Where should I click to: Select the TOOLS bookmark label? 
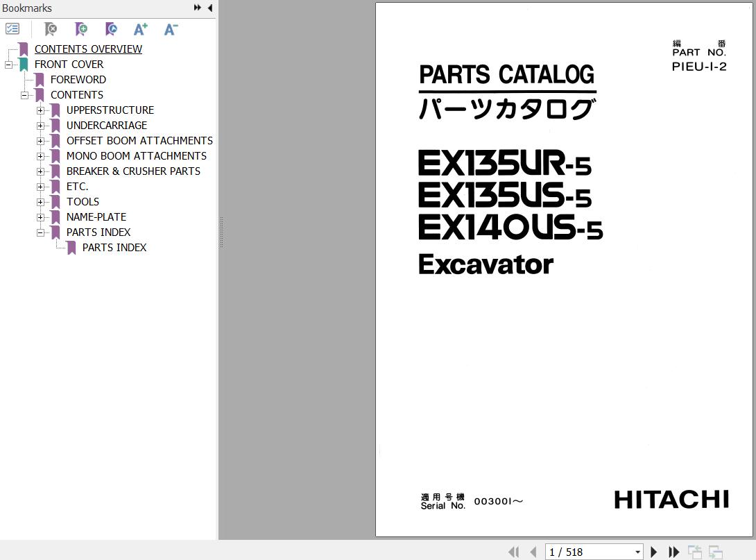(x=83, y=202)
